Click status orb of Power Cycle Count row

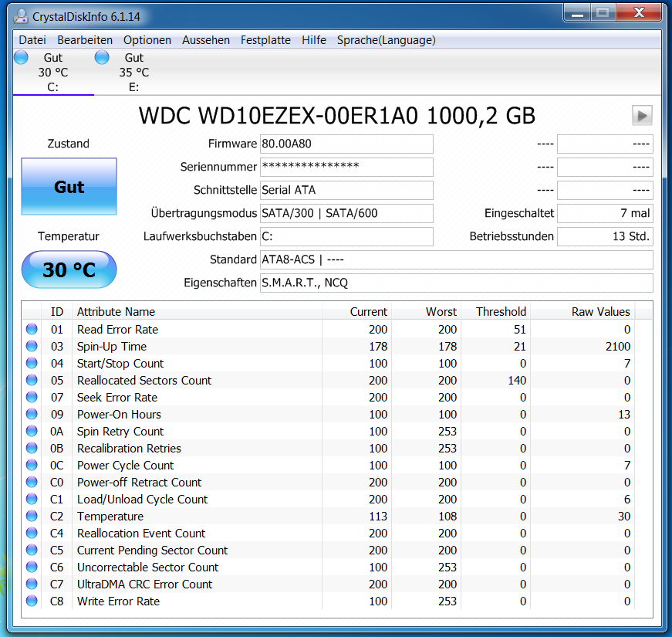point(32,465)
